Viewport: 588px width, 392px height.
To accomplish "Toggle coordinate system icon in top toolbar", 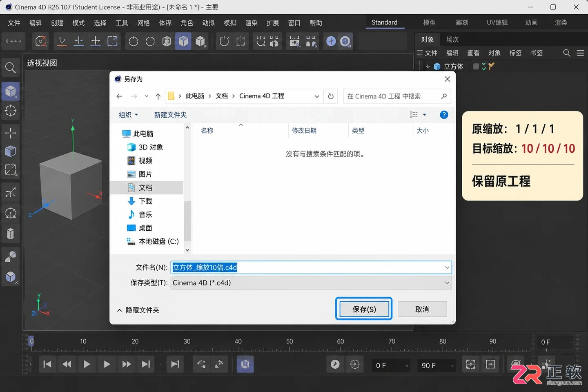I will (x=112, y=41).
